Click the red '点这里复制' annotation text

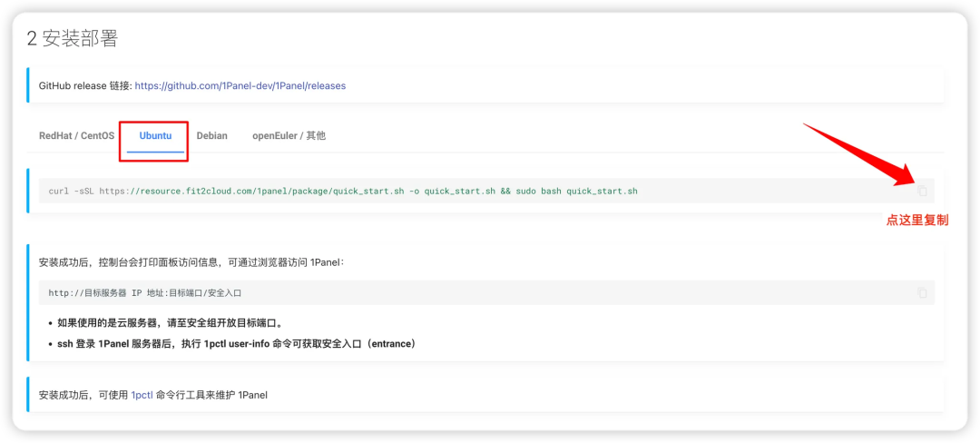tap(917, 221)
